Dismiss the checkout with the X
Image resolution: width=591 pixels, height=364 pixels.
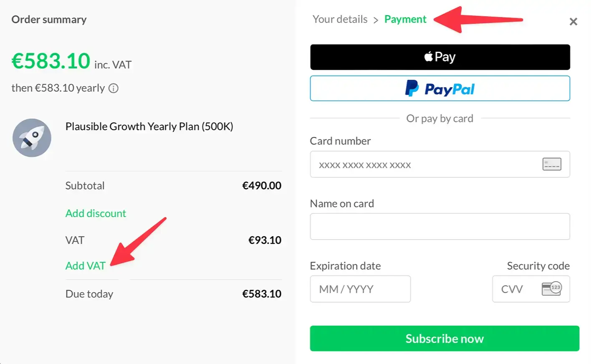(573, 21)
